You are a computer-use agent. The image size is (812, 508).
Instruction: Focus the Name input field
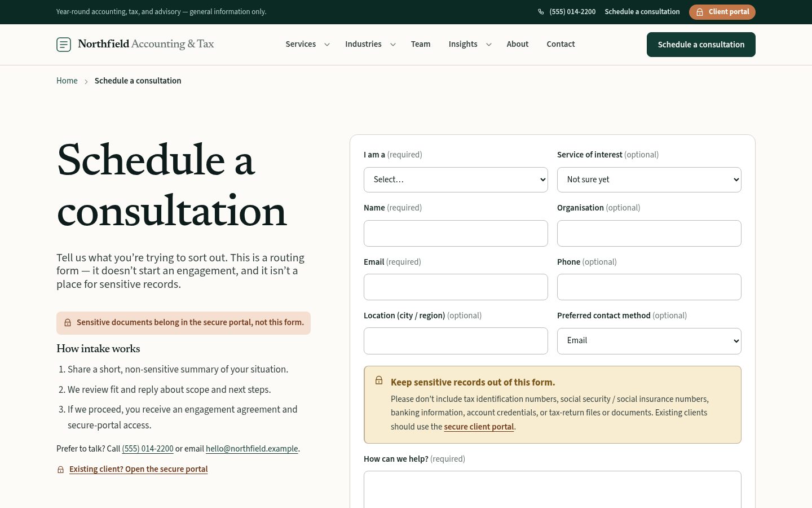click(456, 233)
